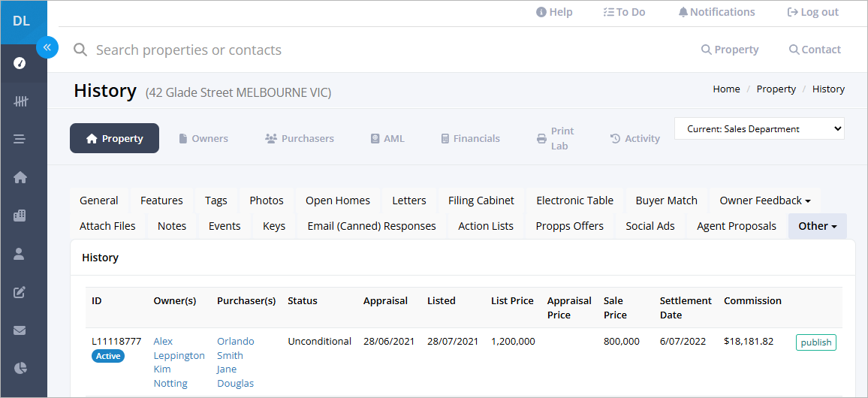Click the $18,181.82 commission value
The image size is (868, 398).
click(749, 341)
